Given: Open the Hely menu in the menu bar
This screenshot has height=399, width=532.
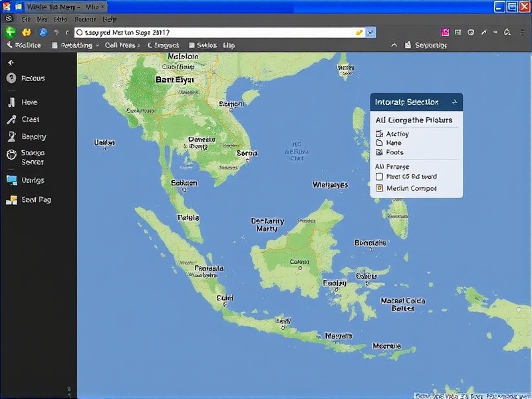Looking at the screenshot, I should tap(109, 19).
